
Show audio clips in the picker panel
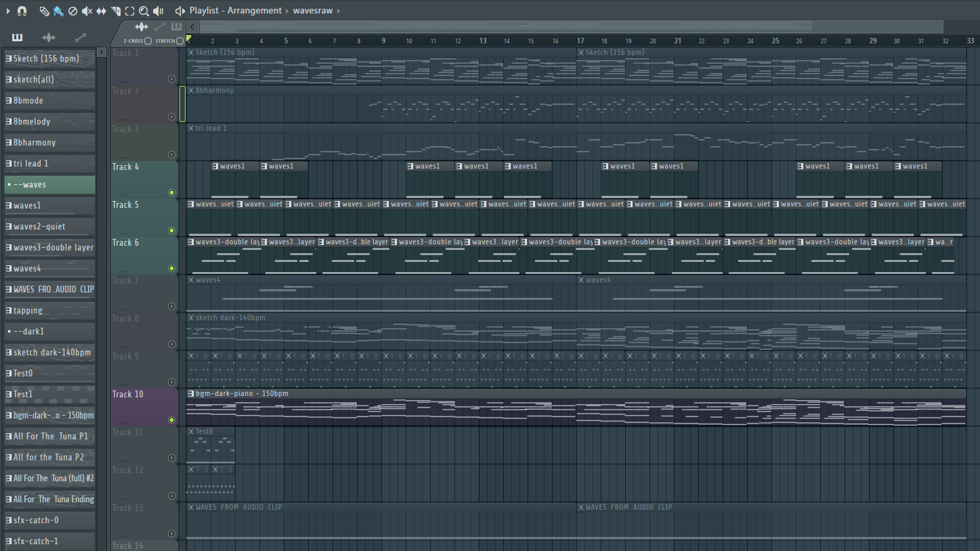point(49,37)
